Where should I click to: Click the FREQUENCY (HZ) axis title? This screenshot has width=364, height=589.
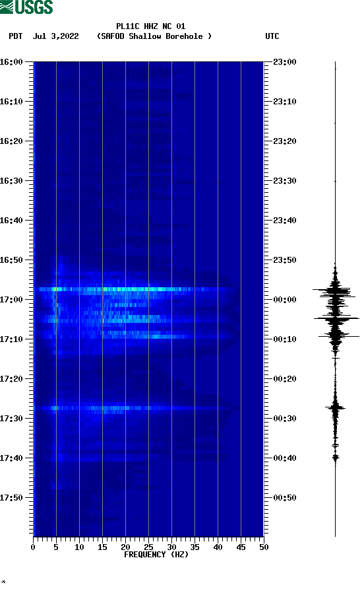156,555
